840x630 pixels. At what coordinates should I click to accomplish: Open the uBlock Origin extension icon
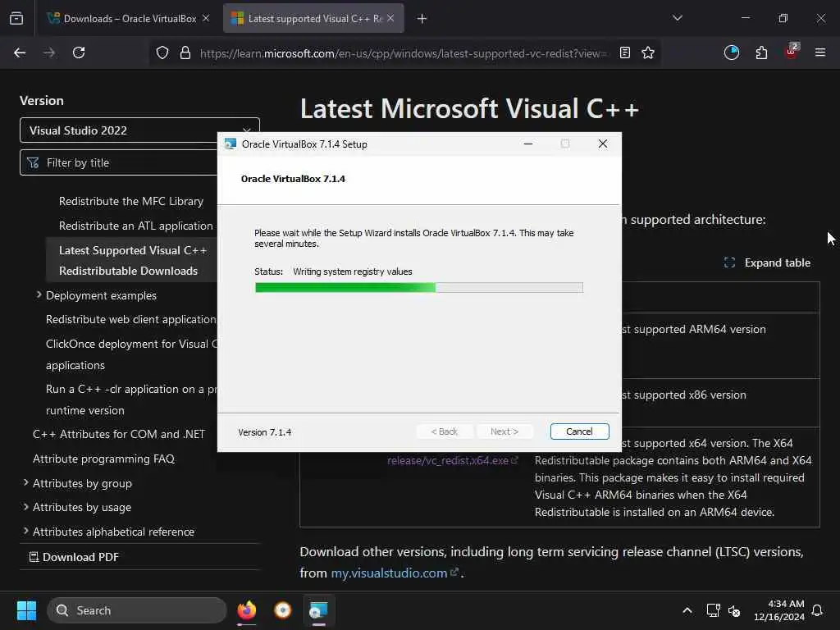[x=792, y=52]
